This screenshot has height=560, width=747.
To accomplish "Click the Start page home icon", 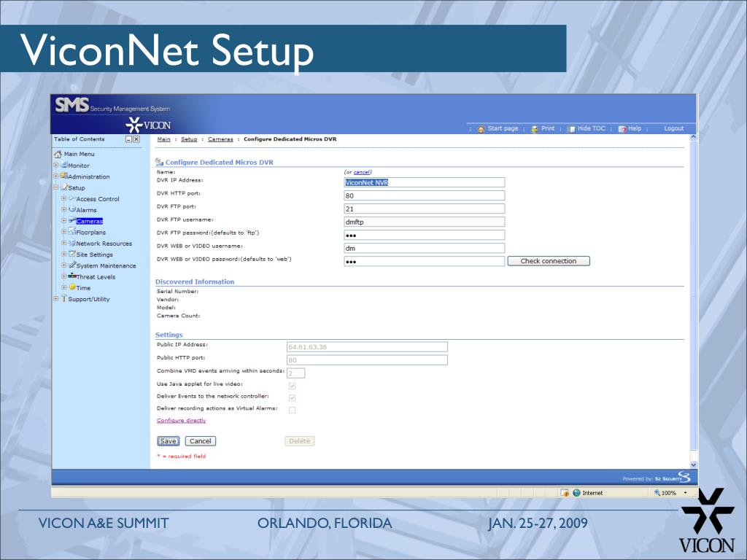I will click(481, 129).
